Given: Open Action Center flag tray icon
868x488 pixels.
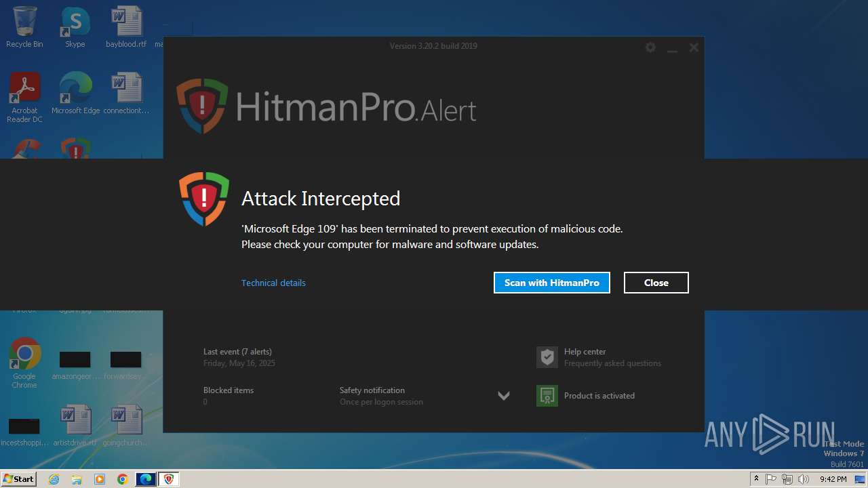Looking at the screenshot, I should 772,479.
